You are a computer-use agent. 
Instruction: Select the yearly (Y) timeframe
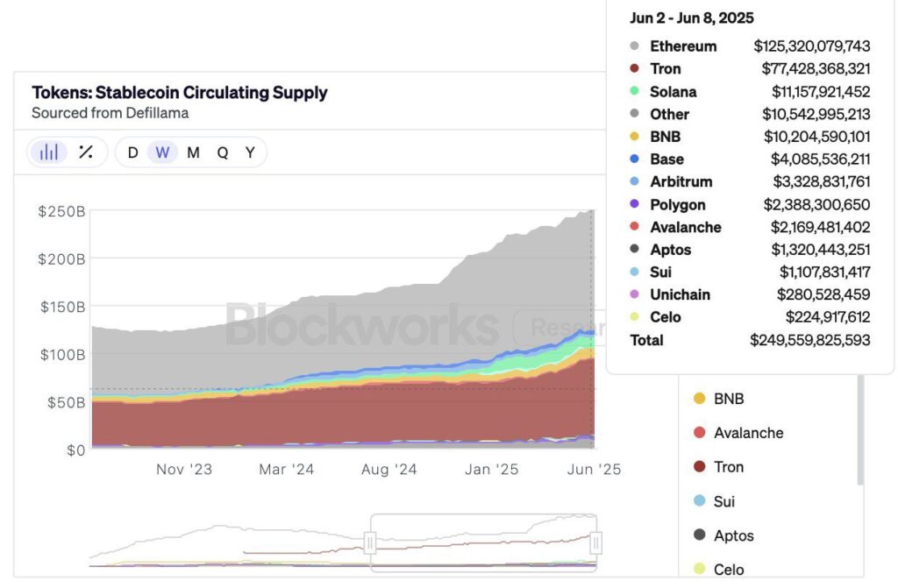250,152
